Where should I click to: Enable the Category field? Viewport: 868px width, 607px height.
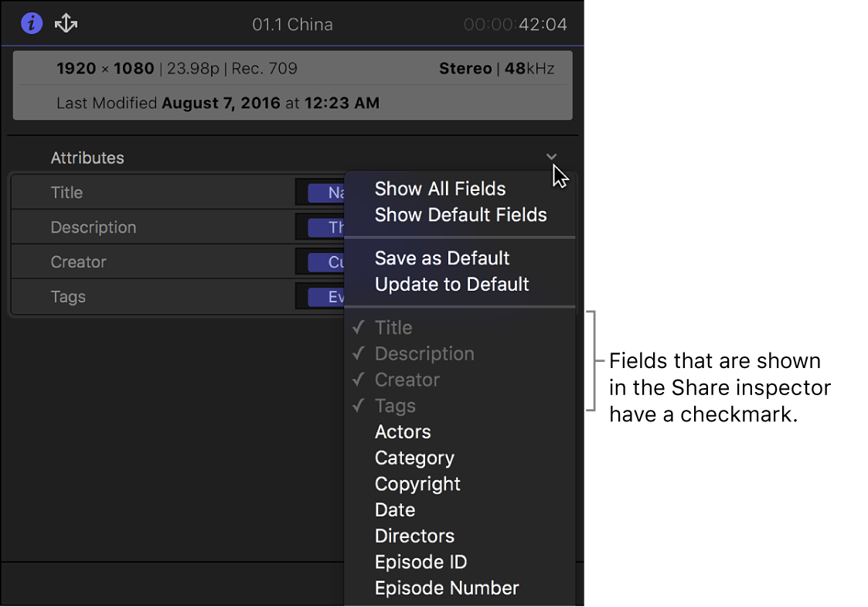point(414,458)
